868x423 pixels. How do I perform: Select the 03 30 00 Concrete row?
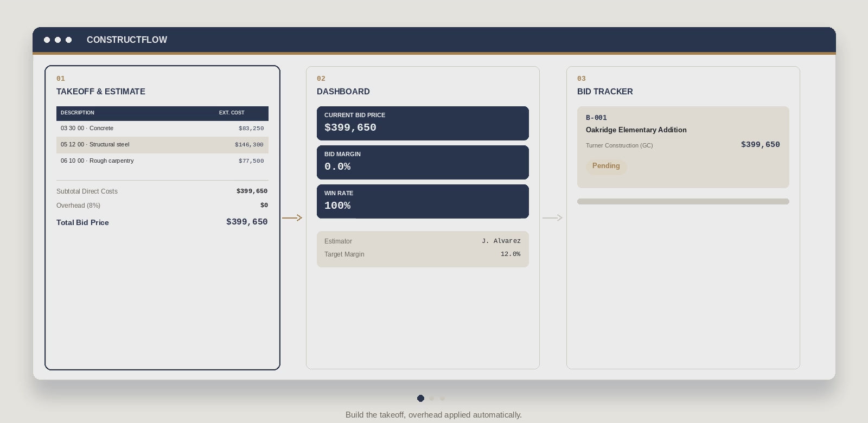162,129
